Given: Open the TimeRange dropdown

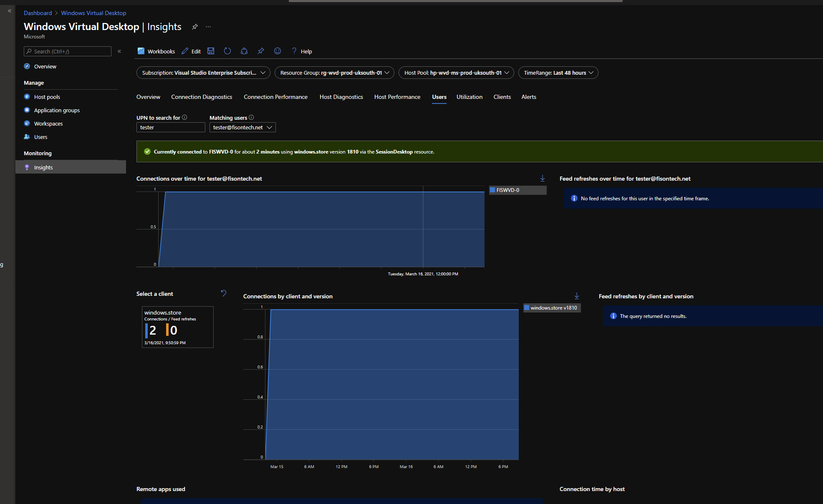Looking at the screenshot, I should pos(558,73).
